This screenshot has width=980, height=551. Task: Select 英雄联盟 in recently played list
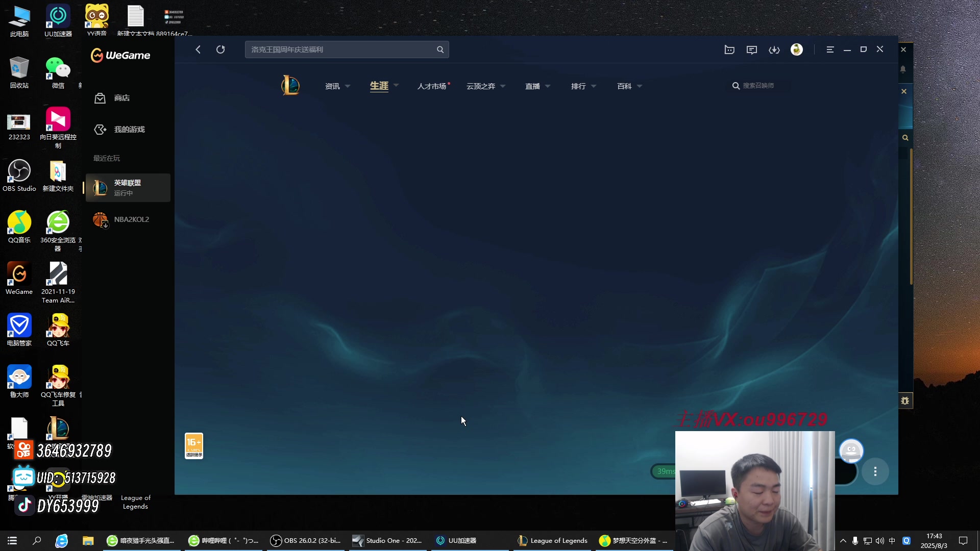(128, 188)
